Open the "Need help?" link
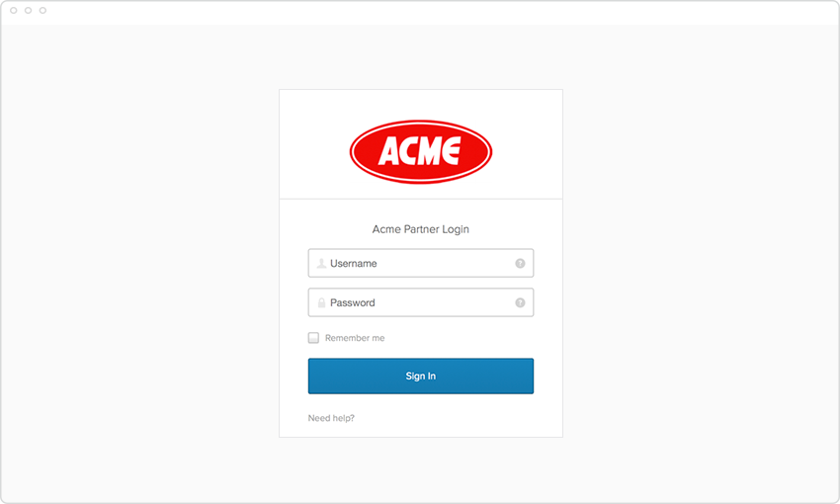This screenshot has width=840, height=504. [x=331, y=418]
